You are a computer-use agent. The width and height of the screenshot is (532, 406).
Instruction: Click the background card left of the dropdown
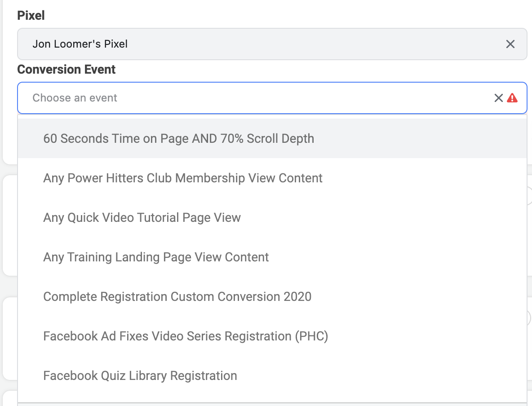coord(10,225)
